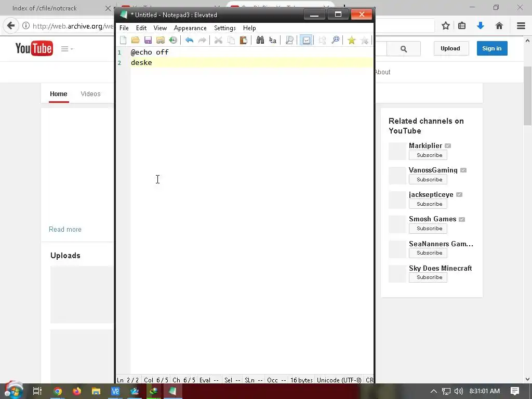Click the 'deske' text on line 2

(x=141, y=62)
